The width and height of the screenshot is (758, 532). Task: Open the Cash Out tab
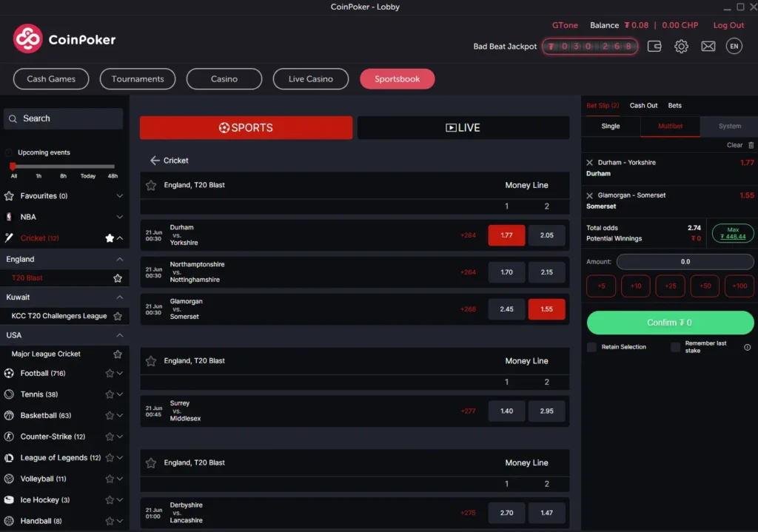point(643,105)
